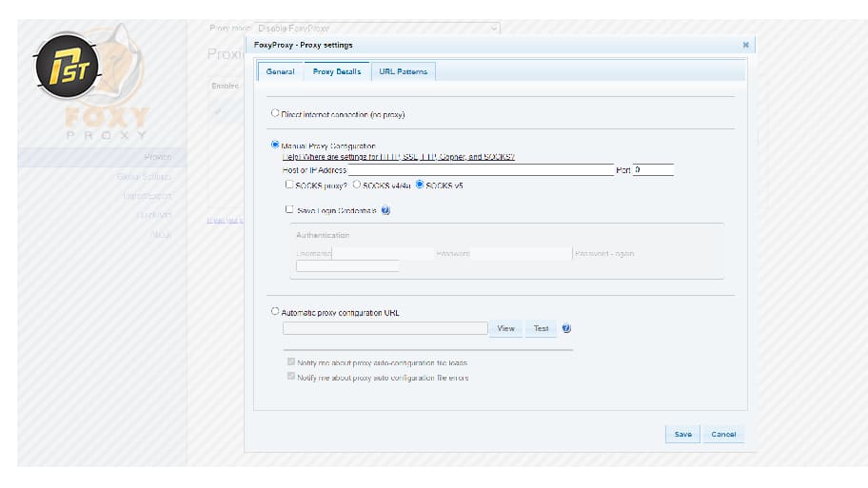868x488 pixels.
Task: Click the View button
Action: click(x=506, y=328)
